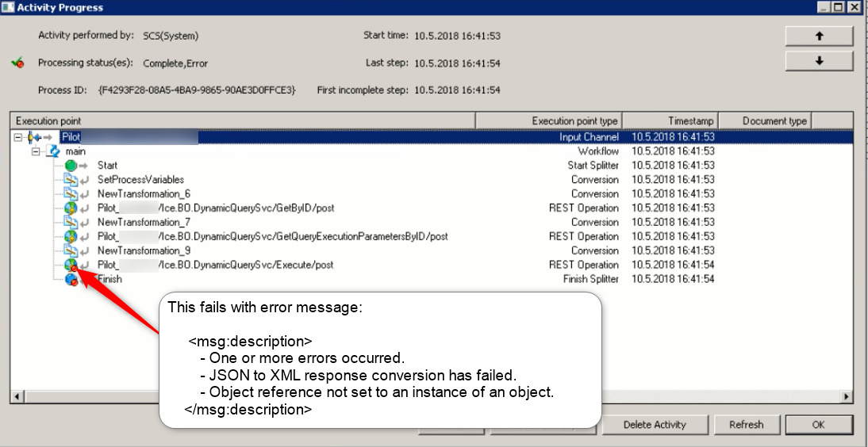The height and width of the screenshot is (447, 868).
Task: Click the Process ID GUID value
Action: pos(197,90)
